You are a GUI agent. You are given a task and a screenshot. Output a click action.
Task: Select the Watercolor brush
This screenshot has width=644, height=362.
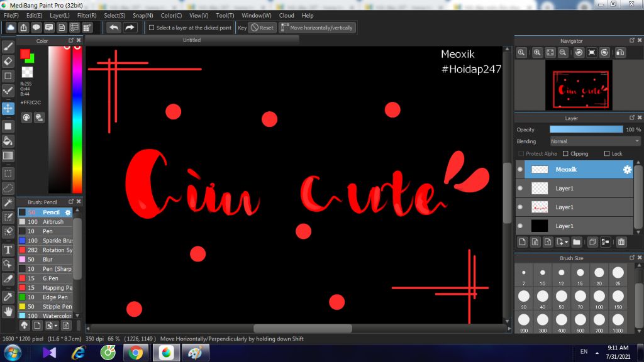pos(45,316)
